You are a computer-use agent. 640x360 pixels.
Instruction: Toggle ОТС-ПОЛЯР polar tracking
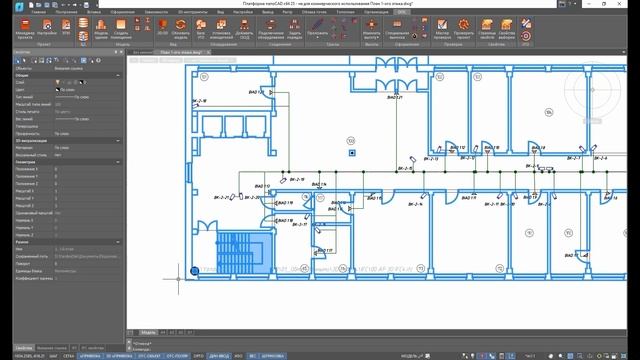click(177, 356)
